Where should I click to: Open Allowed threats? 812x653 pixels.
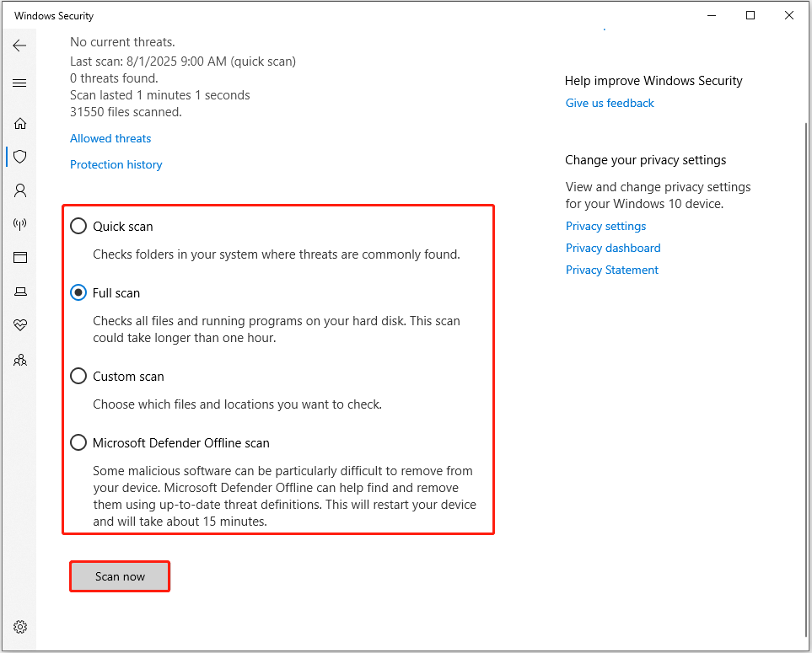coord(110,138)
